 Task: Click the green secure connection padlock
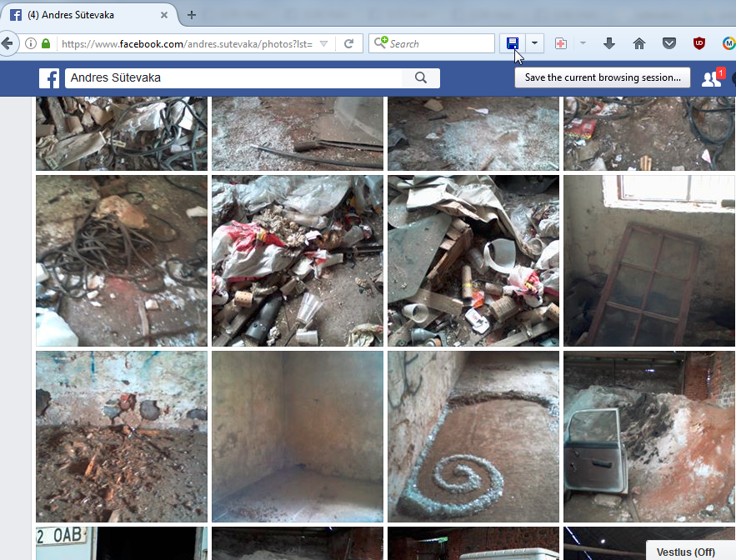[x=46, y=43]
